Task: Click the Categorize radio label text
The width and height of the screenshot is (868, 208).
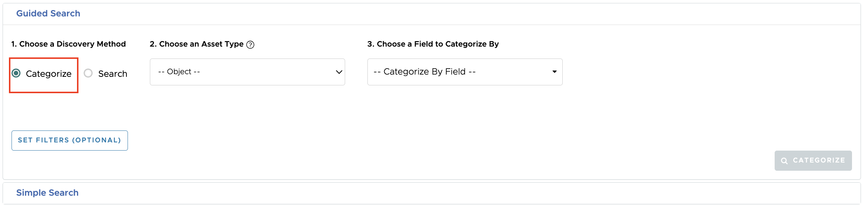Action: (x=48, y=74)
